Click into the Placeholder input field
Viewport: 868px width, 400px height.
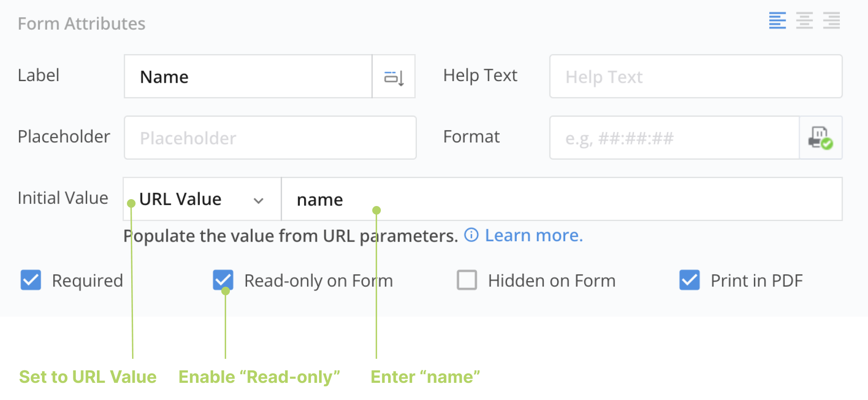tap(270, 138)
